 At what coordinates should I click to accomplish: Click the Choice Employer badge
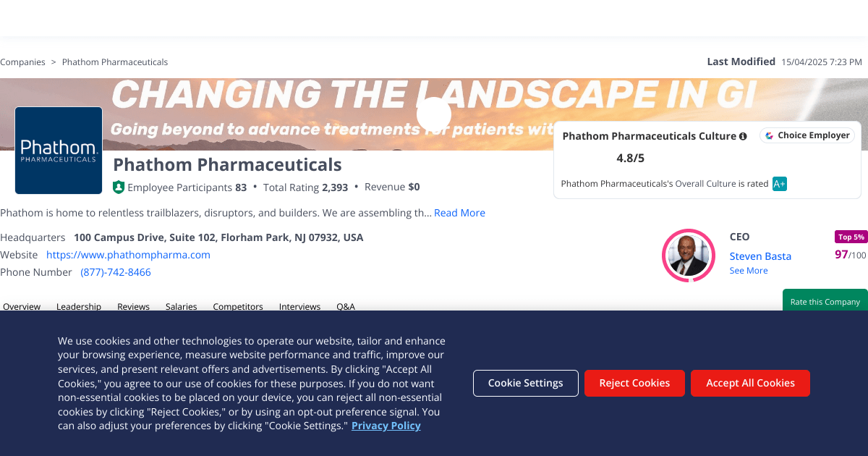click(807, 135)
